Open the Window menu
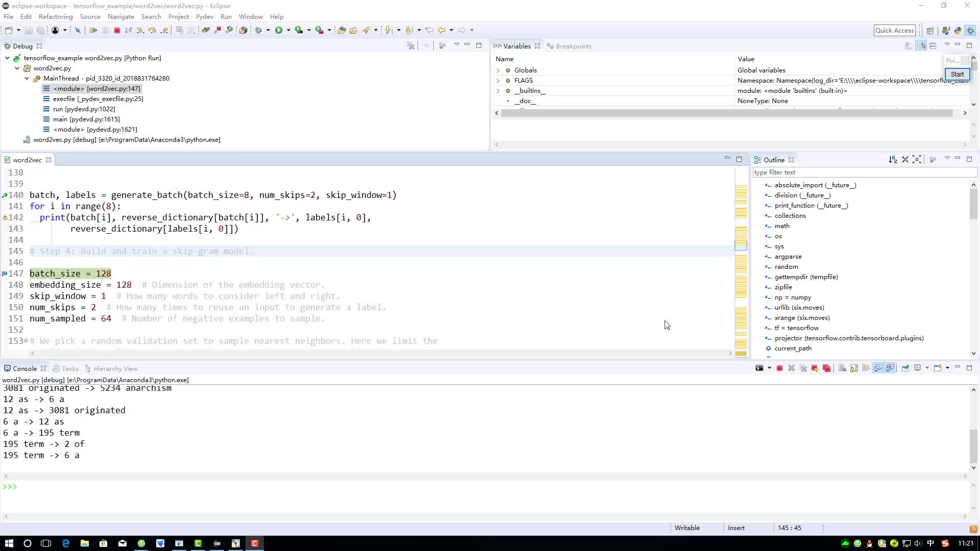The height and width of the screenshot is (551, 980). click(x=251, y=16)
